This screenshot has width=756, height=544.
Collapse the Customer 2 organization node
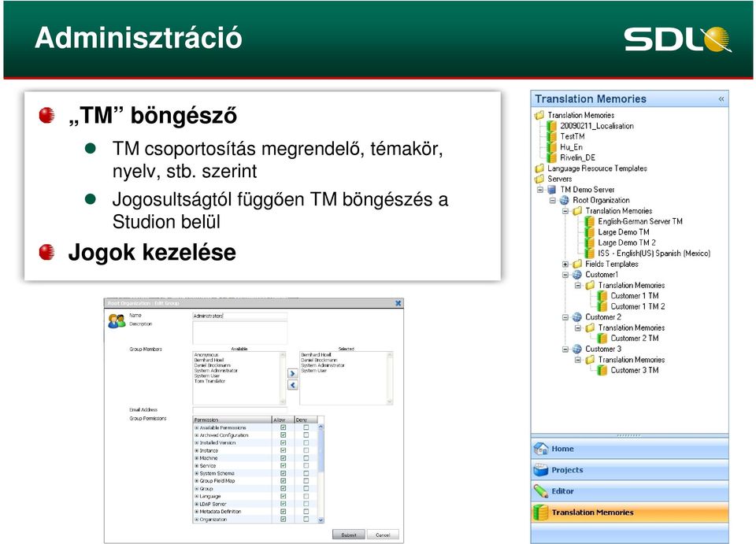[565, 317]
